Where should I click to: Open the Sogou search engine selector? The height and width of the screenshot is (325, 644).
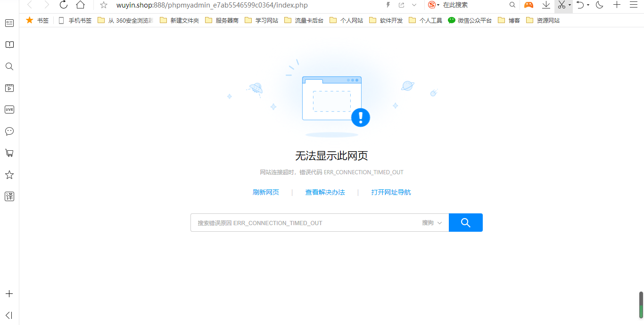434,5
